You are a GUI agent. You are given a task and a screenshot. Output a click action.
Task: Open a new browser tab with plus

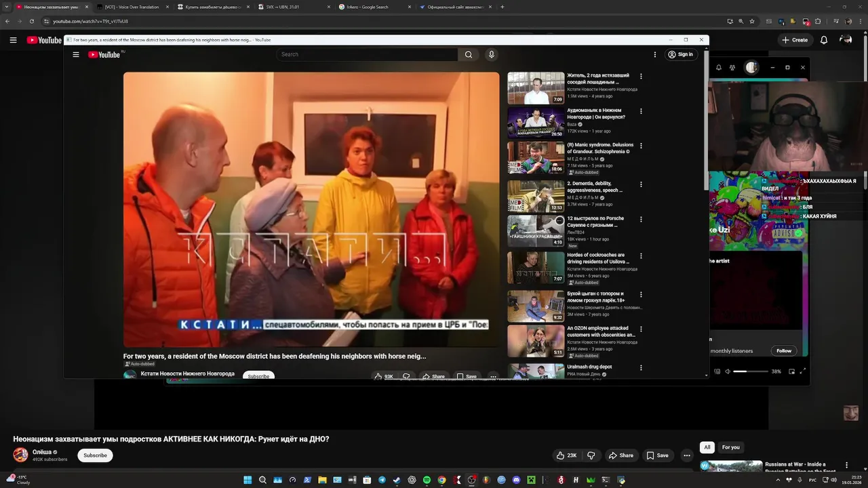[502, 7]
